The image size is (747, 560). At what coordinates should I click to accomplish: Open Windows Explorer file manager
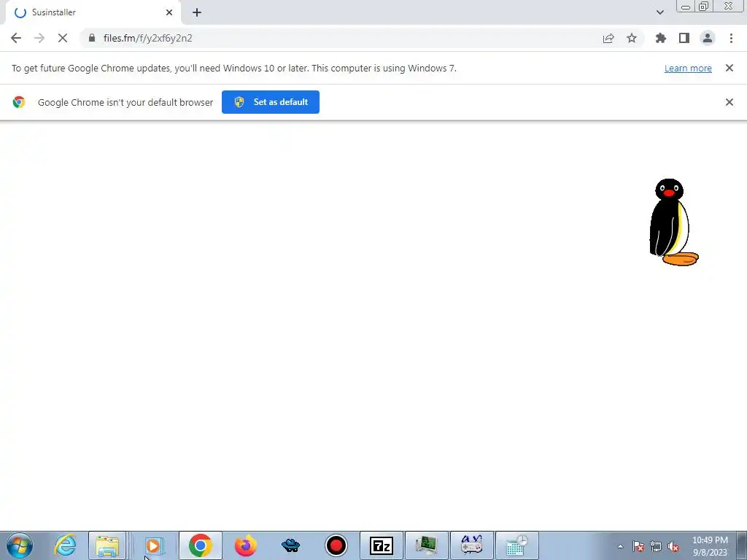coord(108,545)
